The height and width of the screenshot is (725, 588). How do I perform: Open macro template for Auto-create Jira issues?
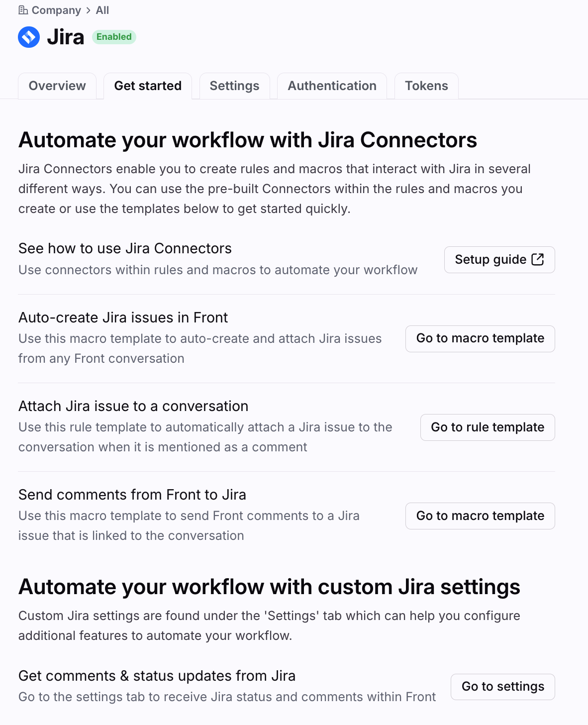pos(480,338)
